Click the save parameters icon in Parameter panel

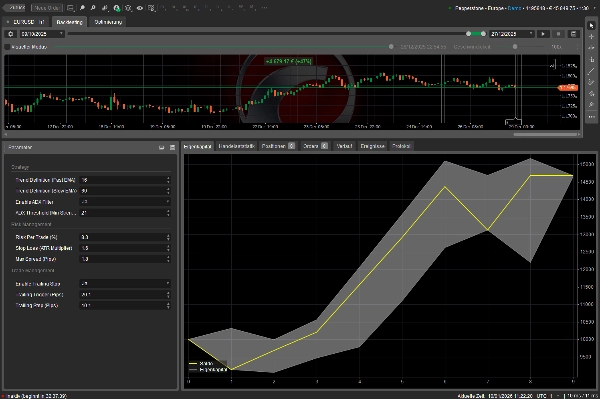point(172,147)
